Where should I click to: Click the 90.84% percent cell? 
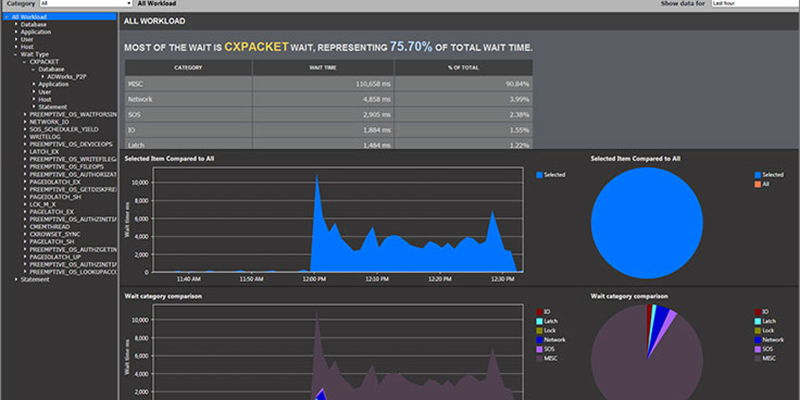tap(463, 84)
